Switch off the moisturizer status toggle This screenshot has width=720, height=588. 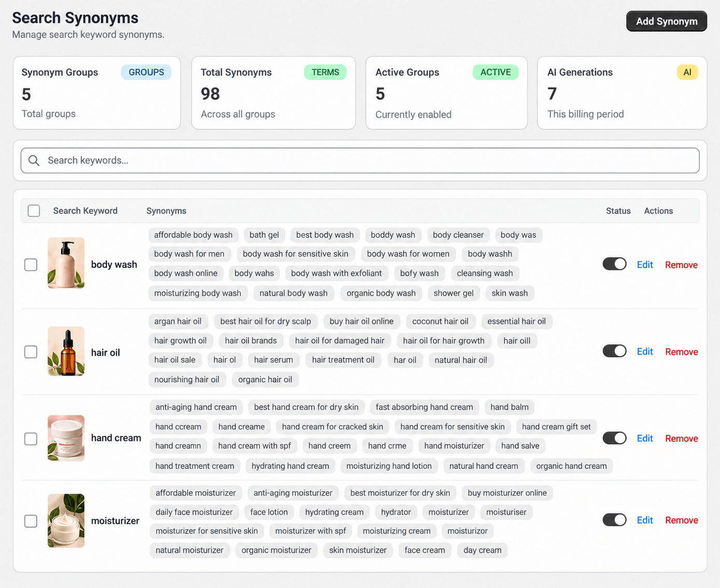pyautogui.click(x=615, y=520)
